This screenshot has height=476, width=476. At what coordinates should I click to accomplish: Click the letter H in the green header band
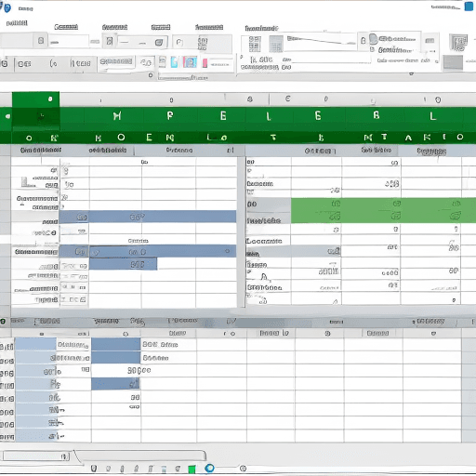(x=117, y=116)
